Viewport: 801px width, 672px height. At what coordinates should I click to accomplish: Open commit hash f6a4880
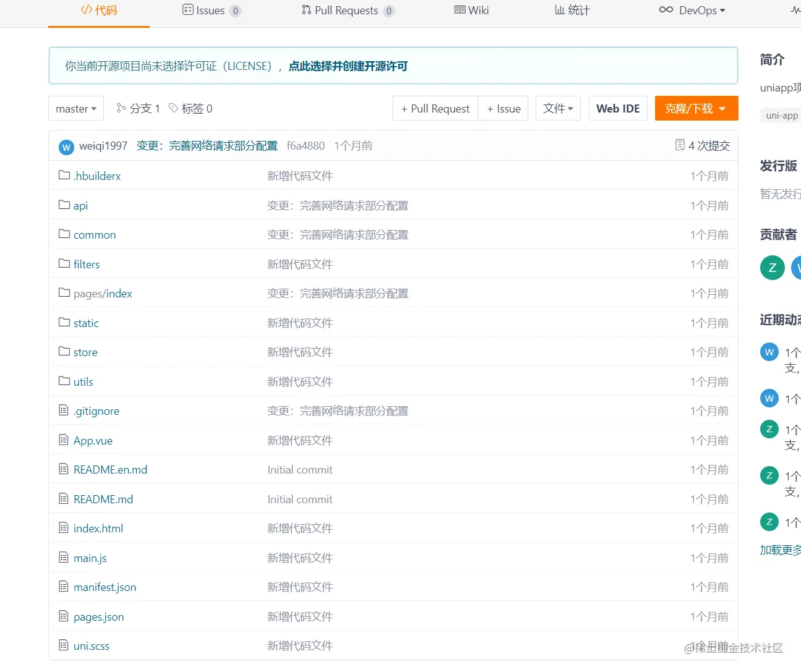tap(306, 146)
